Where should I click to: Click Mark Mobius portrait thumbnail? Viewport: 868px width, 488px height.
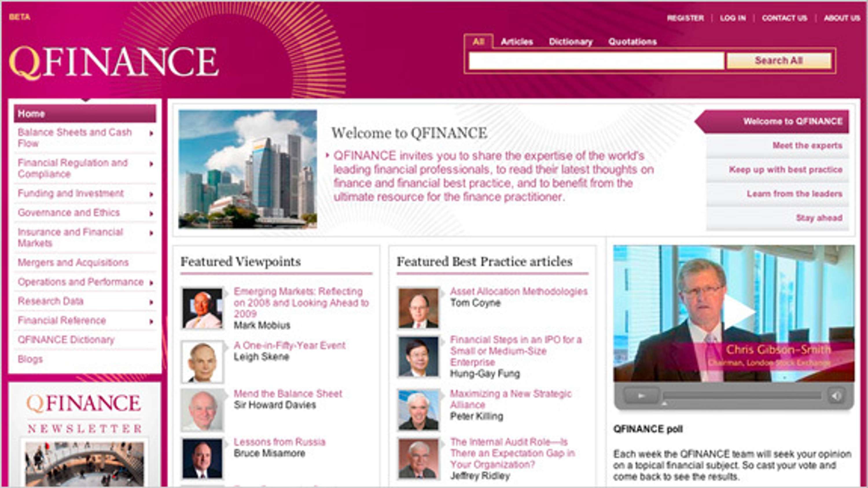click(202, 308)
